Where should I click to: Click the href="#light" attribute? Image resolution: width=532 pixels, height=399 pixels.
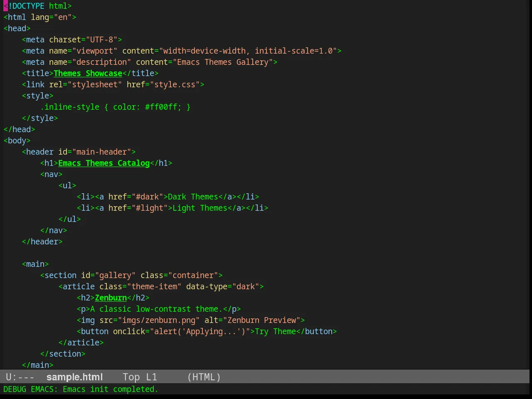(138, 208)
